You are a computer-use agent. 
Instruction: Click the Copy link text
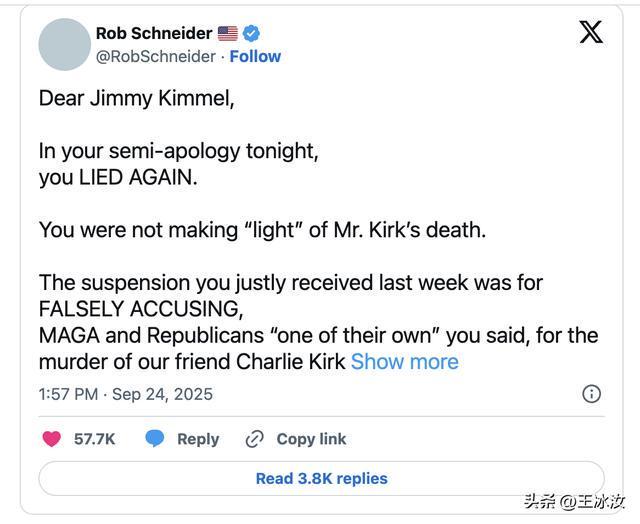tap(311, 439)
